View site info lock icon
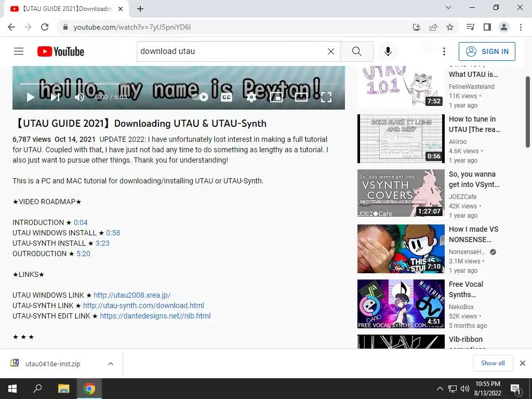532x399 pixels. 66,27
